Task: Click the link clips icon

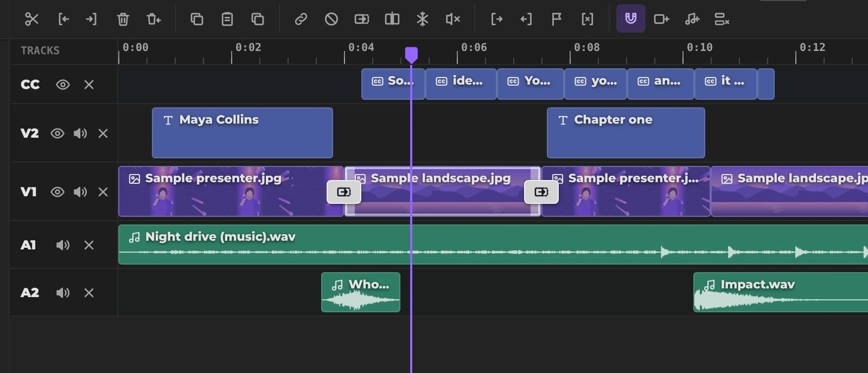Action: click(301, 20)
